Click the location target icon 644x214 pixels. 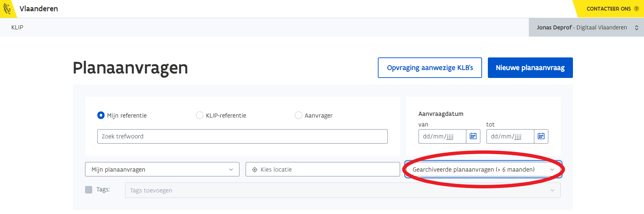click(255, 170)
